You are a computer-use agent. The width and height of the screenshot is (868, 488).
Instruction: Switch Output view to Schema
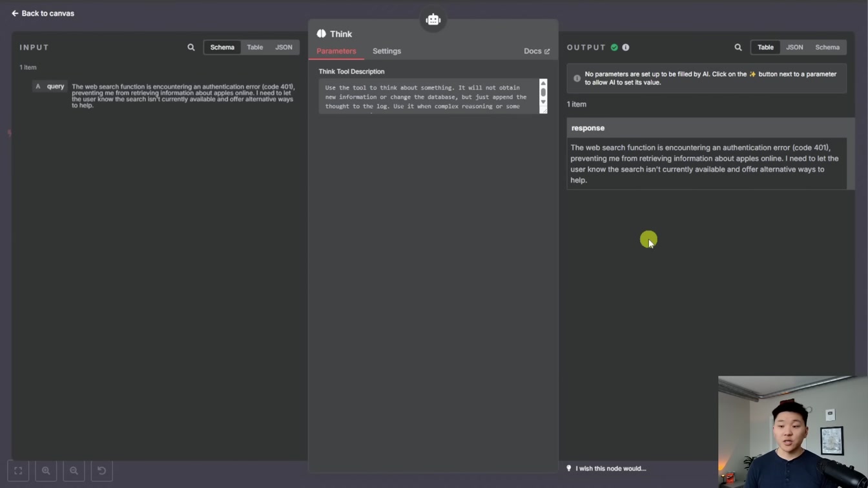(827, 47)
